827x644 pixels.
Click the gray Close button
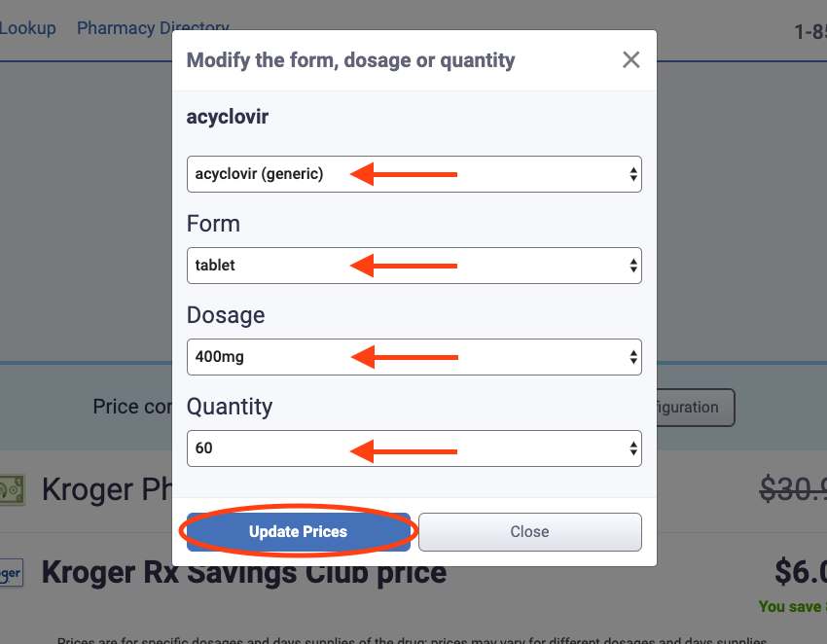tap(529, 532)
